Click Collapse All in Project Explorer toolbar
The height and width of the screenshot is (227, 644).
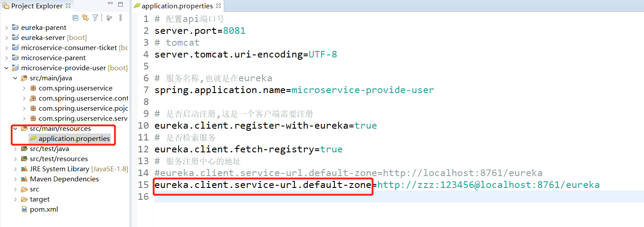pyautogui.click(x=76, y=18)
